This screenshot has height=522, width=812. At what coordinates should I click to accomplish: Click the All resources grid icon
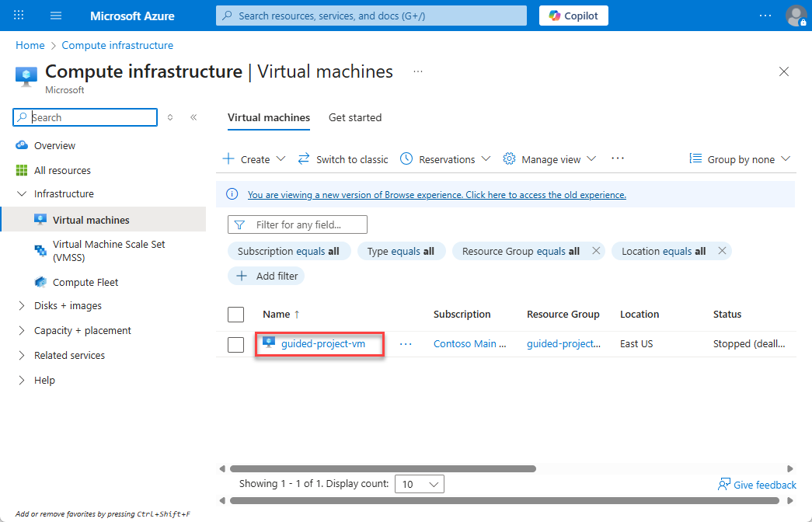[x=22, y=170]
